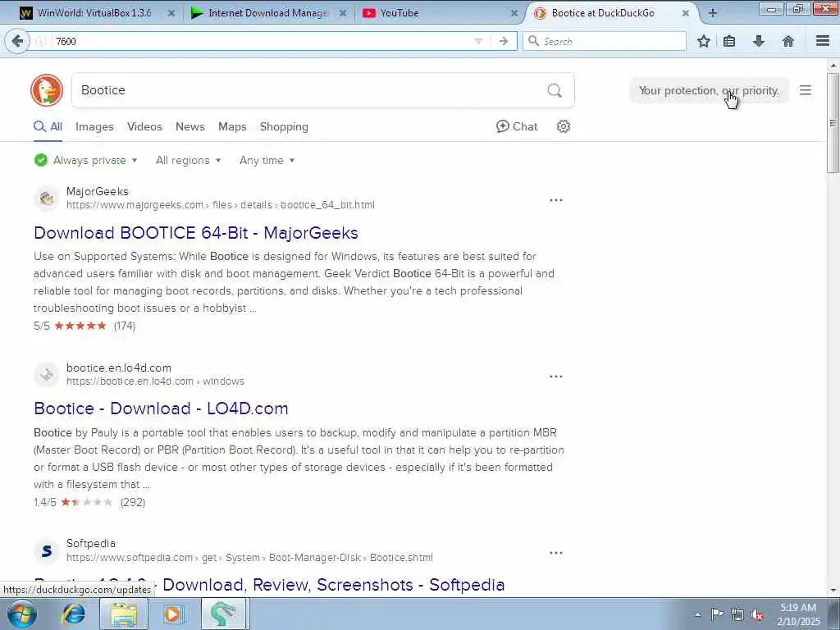
Task: Click the Firefox search box
Action: pos(605,41)
